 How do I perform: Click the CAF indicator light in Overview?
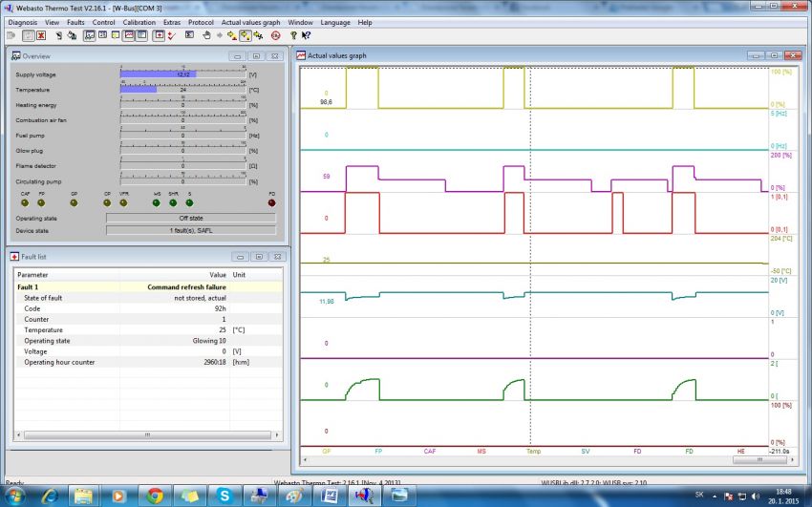coord(26,202)
